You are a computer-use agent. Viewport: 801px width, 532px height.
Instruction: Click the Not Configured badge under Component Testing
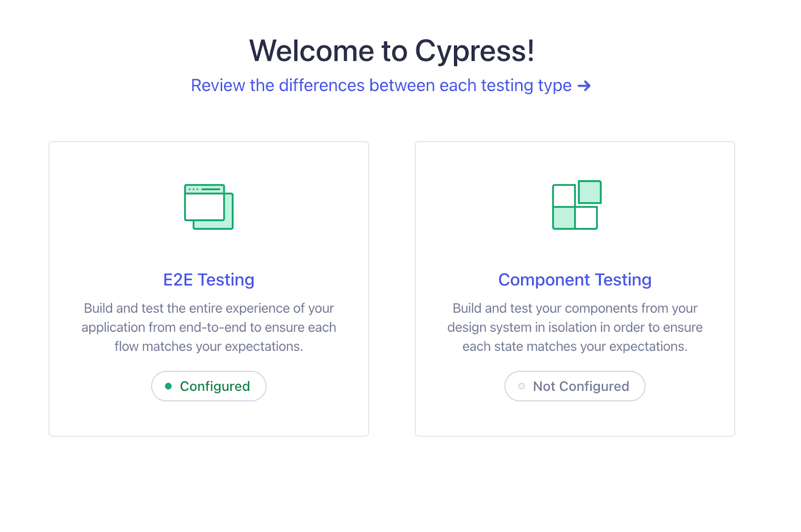pyautogui.click(x=574, y=386)
